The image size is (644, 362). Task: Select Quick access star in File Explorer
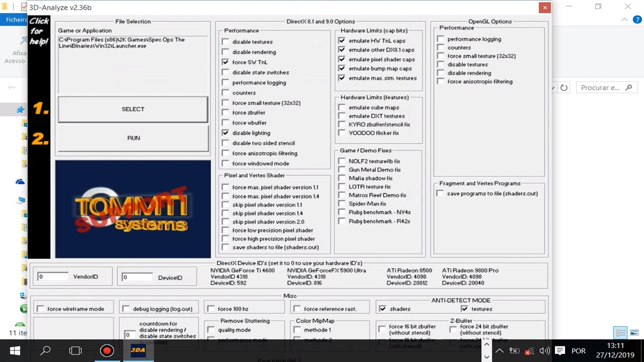point(20,109)
